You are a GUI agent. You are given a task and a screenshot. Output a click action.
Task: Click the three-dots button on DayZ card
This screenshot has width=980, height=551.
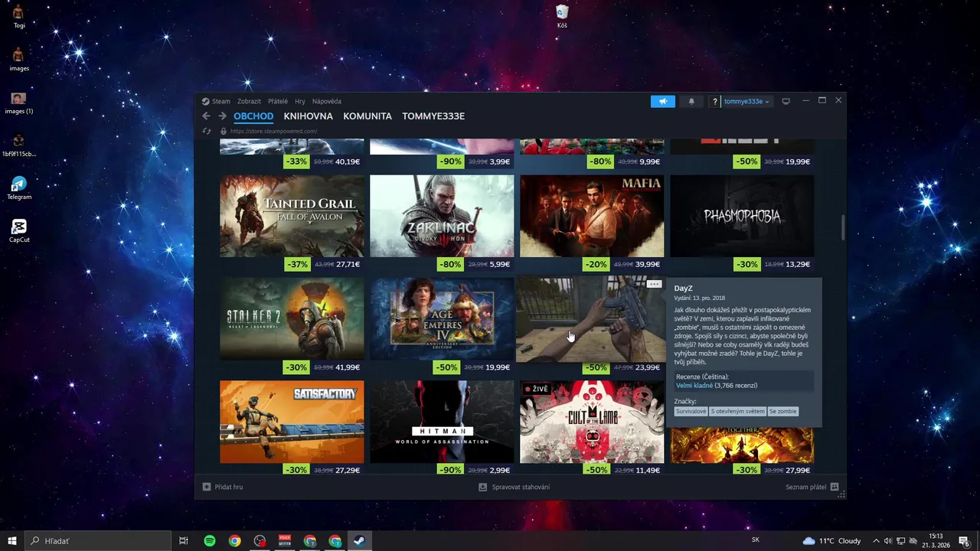coord(654,284)
